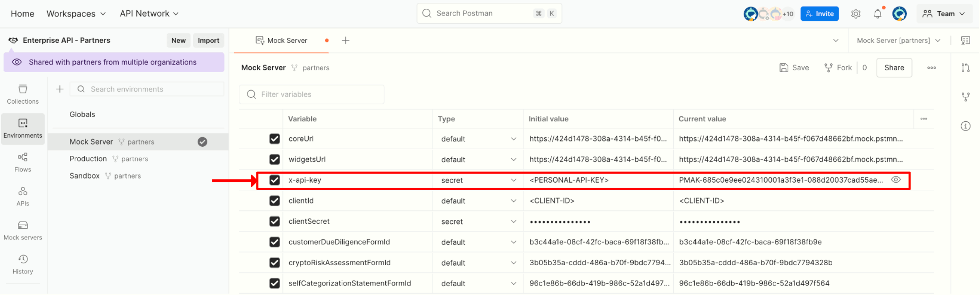This screenshot has width=980, height=295.
Task: Open the API Network menu
Action: coord(149,14)
